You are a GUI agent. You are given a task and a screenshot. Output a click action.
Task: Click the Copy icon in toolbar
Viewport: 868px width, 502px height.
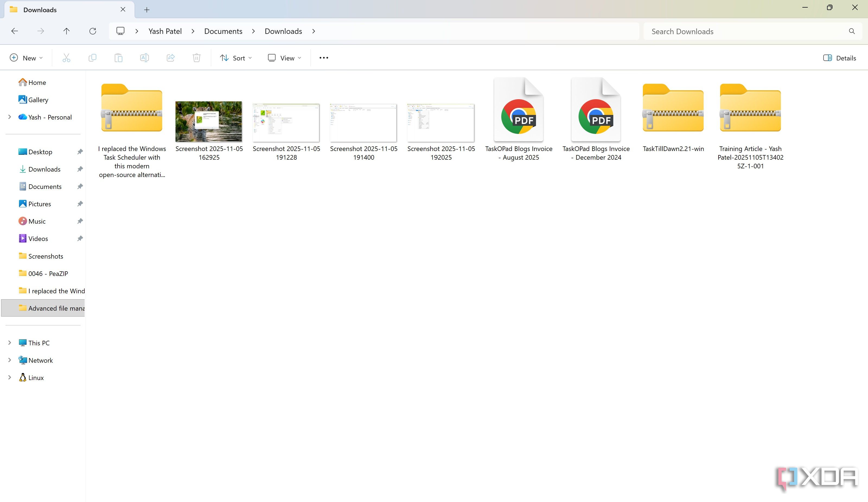coord(92,58)
